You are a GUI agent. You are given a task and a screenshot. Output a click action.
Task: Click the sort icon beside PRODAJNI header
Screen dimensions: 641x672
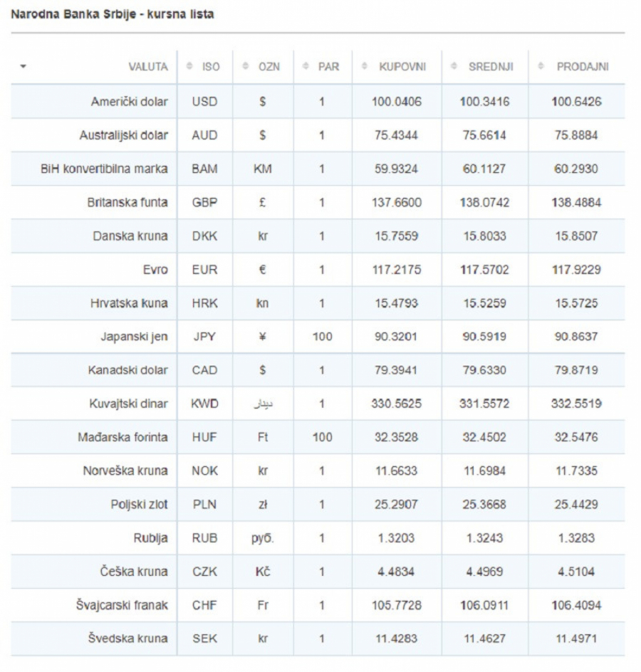tap(543, 67)
